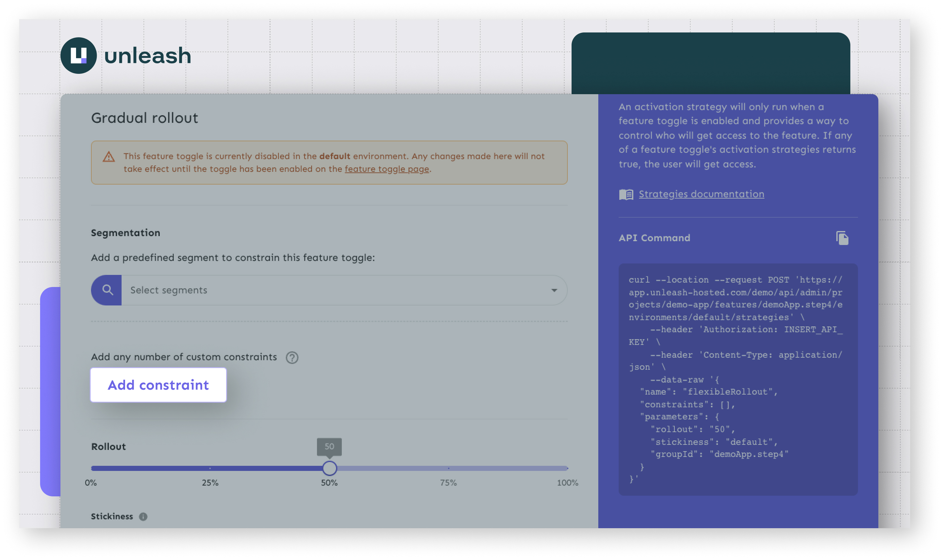Click the Gradual rollout heading

tap(144, 118)
